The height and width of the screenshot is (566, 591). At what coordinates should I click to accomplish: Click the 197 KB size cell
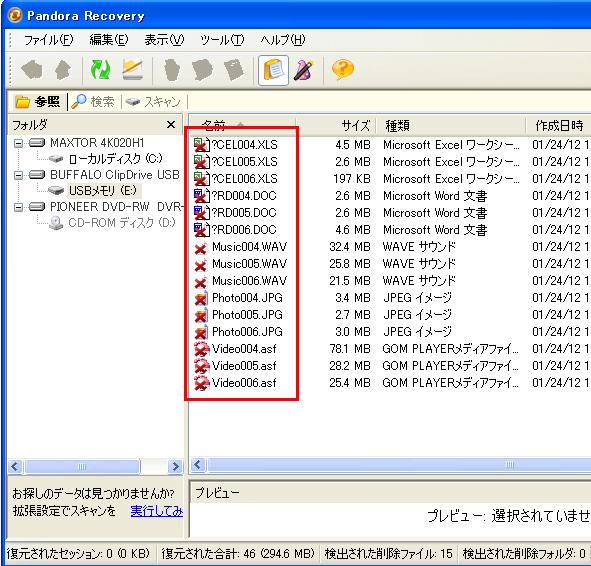(x=352, y=179)
